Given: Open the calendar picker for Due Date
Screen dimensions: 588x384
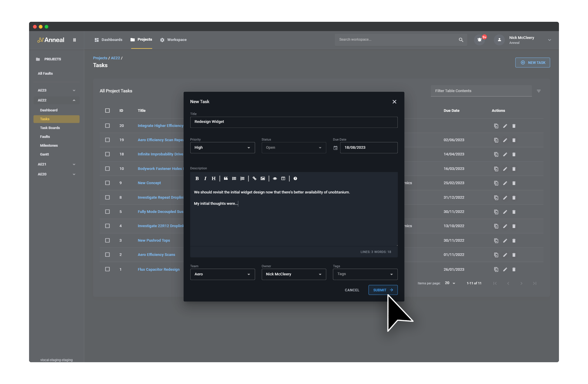Looking at the screenshot, I should 336,148.
